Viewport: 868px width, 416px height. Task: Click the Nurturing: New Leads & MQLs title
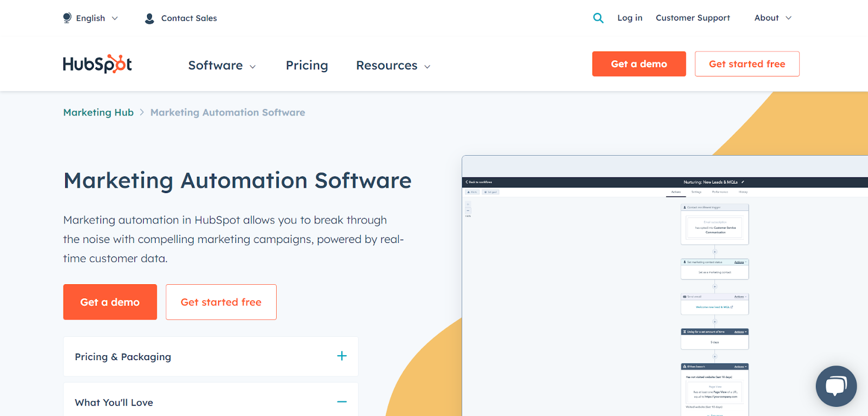coord(711,182)
